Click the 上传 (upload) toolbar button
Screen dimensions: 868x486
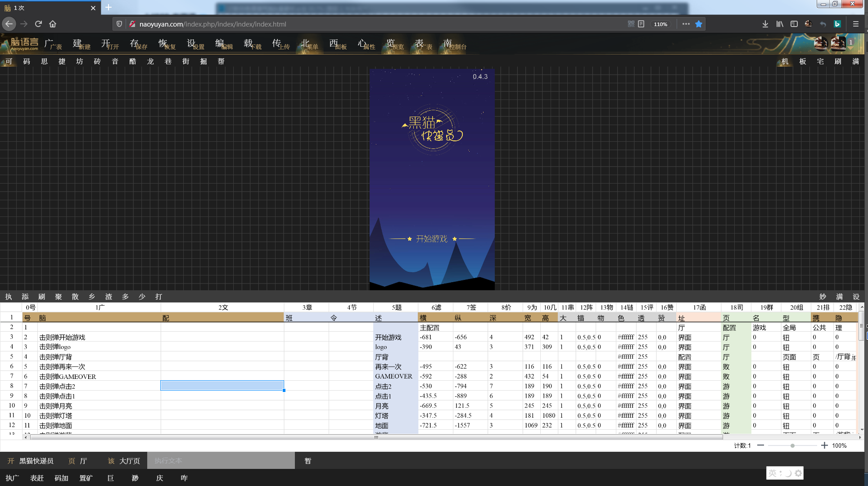(280, 44)
